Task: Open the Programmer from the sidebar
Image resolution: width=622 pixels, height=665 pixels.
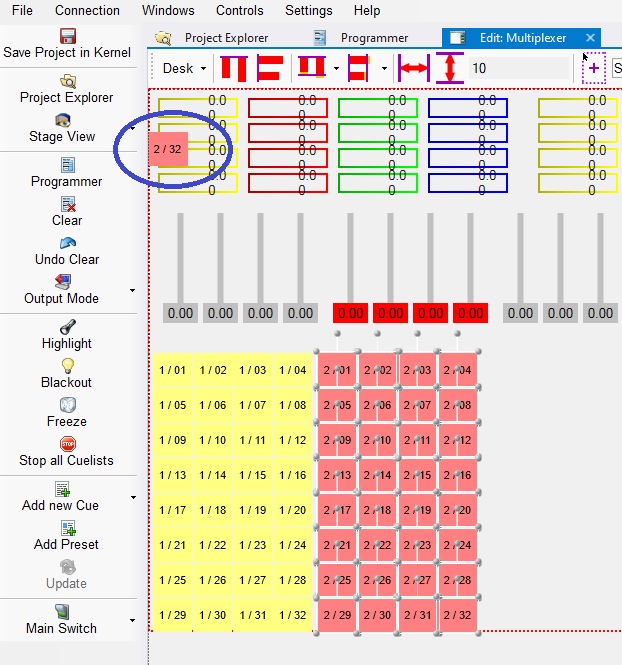Action: point(66,172)
